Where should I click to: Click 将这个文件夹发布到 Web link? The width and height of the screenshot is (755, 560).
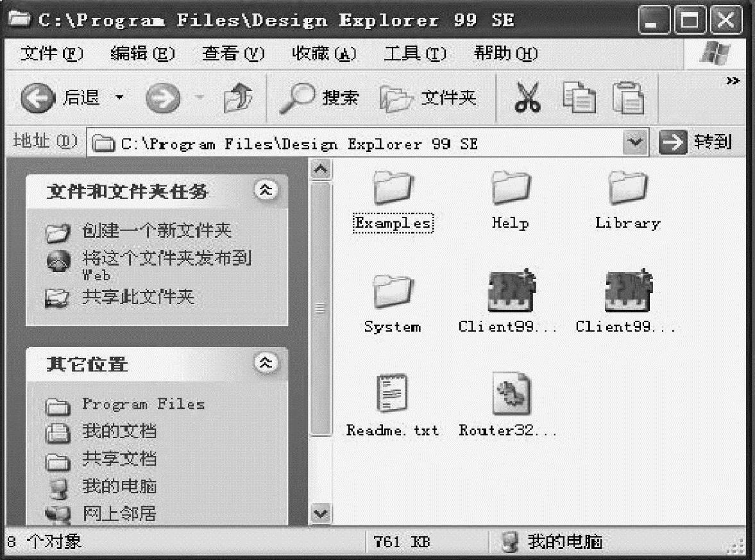click(x=167, y=264)
